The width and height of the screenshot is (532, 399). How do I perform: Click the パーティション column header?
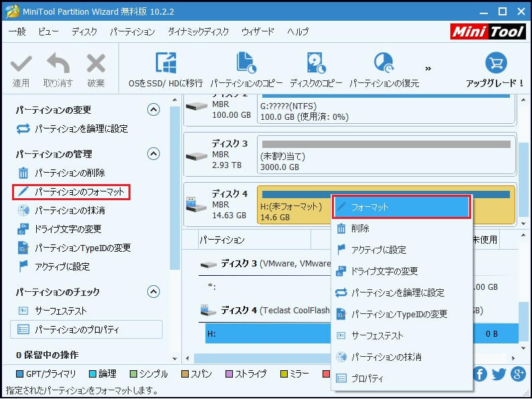tap(254, 240)
